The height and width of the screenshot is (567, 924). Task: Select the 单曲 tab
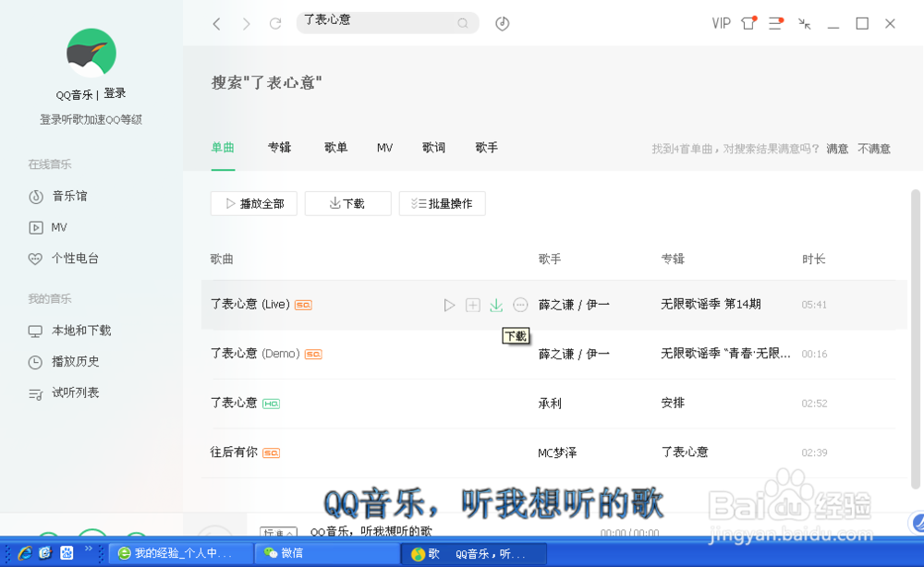click(x=223, y=147)
